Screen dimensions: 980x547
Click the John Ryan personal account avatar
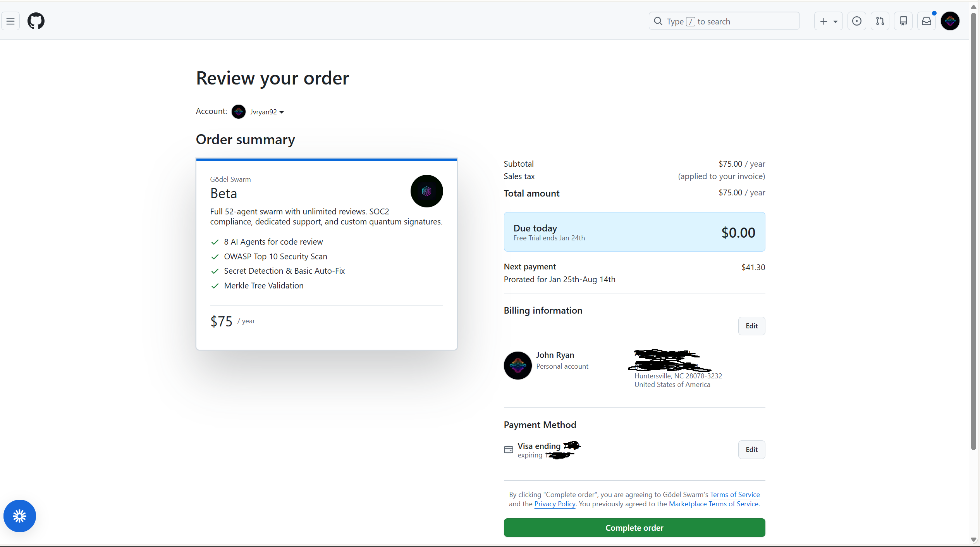[x=518, y=365]
